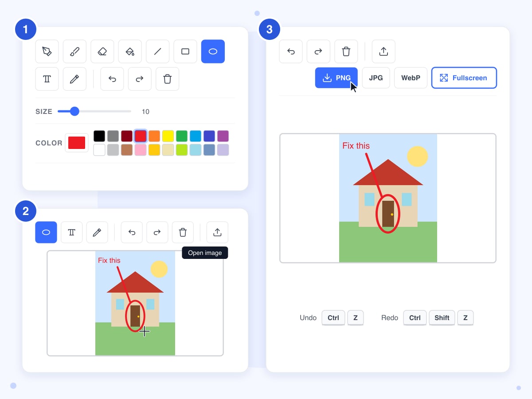Image resolution: width=532 pixels, height=399 pixels.
Task: Select the Text tool in the Size slider panel
Action: 47,79
